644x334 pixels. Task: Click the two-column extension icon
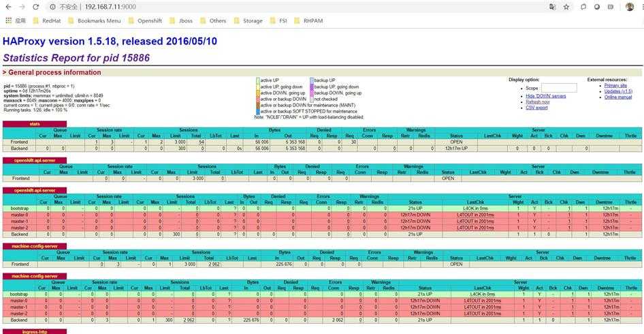[x=611, y=7]
